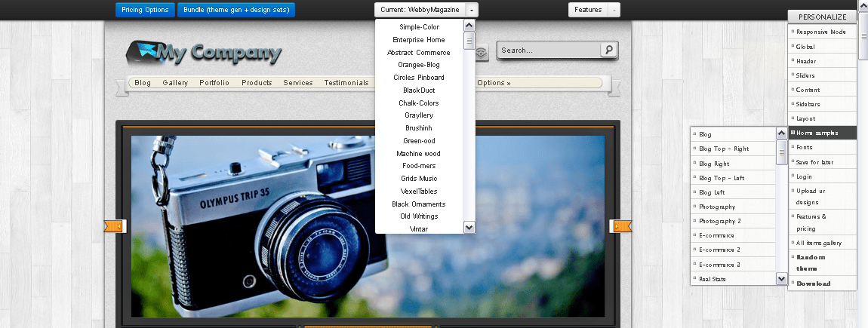Click the highlighted Home samples item

[823, 133]
